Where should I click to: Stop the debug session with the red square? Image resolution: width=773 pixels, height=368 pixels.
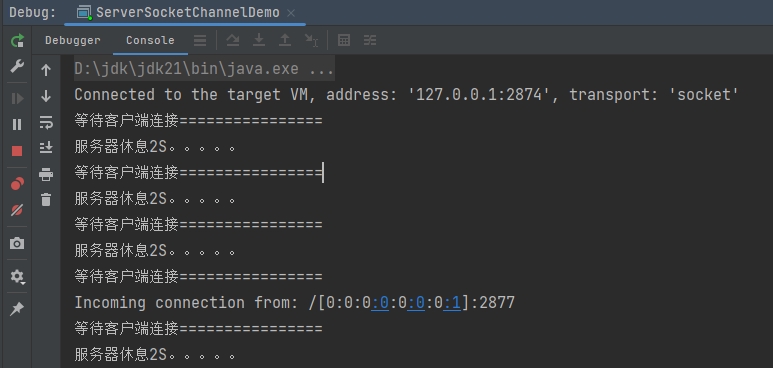17,151
